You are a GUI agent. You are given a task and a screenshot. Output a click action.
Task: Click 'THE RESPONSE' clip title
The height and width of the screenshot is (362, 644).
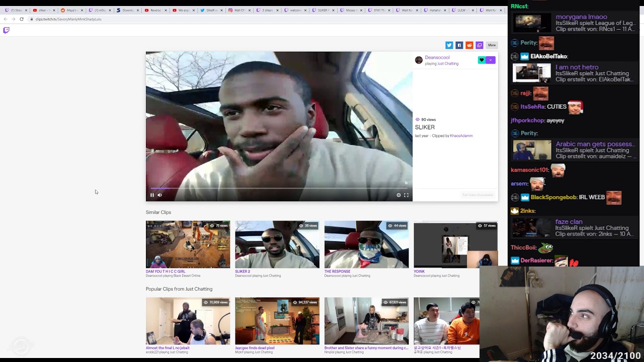click(337, 271)
